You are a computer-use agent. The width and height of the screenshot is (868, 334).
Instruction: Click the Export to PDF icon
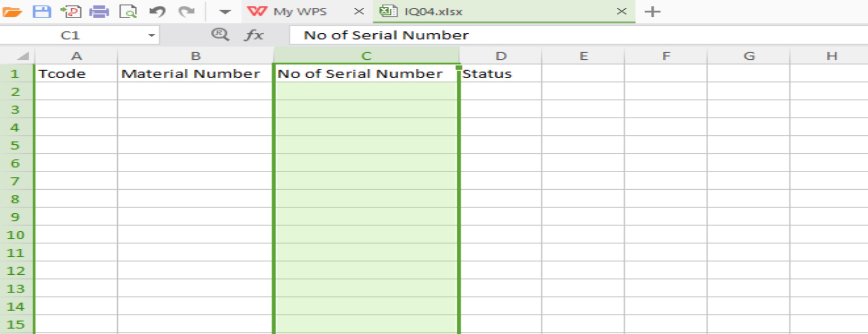(71, 12)
